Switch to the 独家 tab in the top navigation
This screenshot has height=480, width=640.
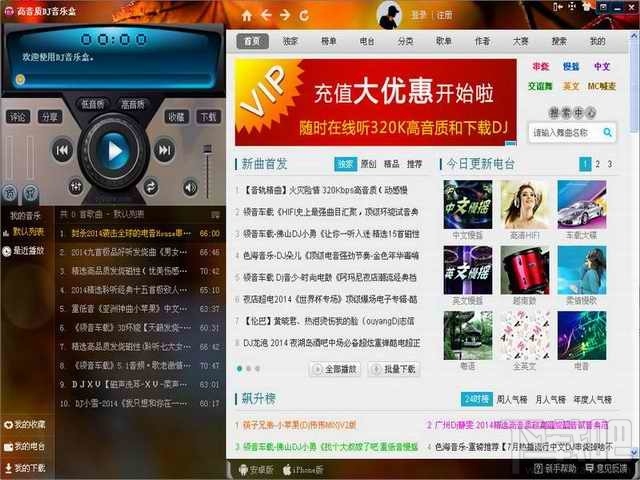tap(290, 41)
